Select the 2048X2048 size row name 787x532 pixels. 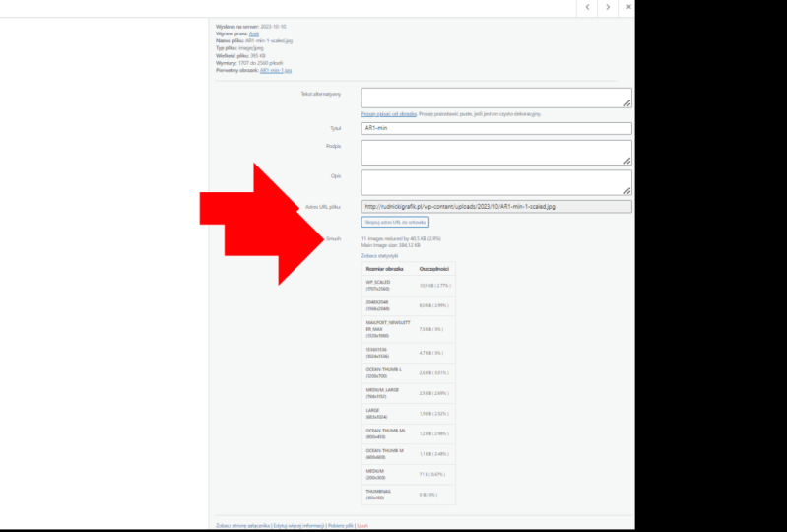tap(378, 305)
